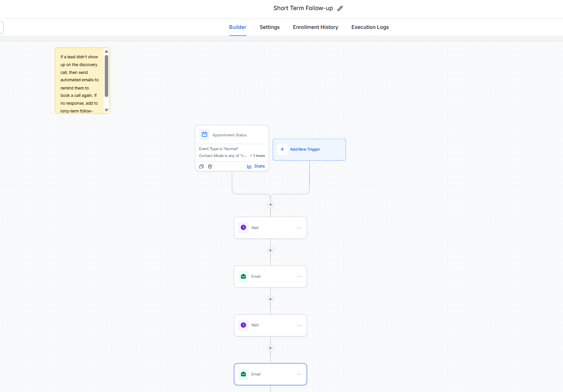
Task: Click the second Wait step's clock icon
Action: coord(243,325)
